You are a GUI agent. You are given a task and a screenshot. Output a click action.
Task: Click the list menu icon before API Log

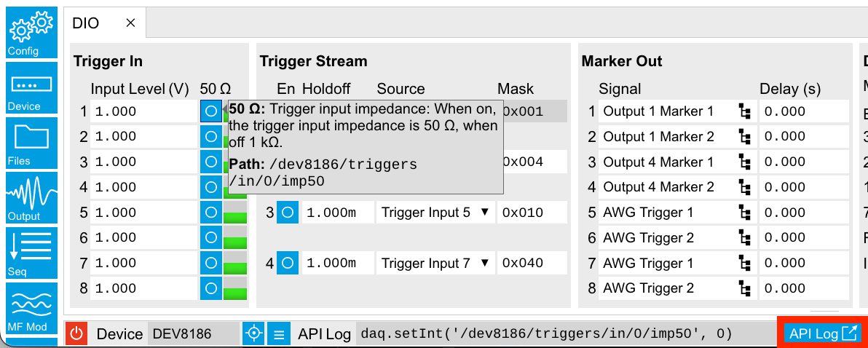pos(279,333)
